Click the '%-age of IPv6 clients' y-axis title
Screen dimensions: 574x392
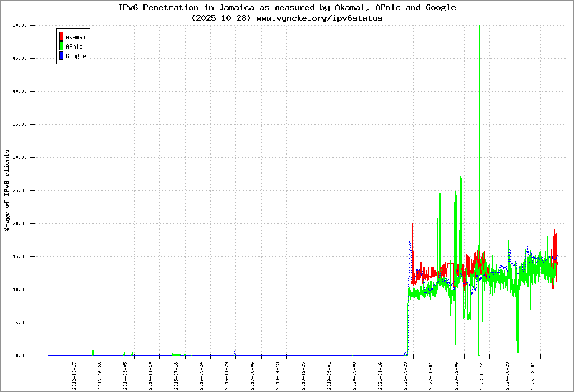7,190
